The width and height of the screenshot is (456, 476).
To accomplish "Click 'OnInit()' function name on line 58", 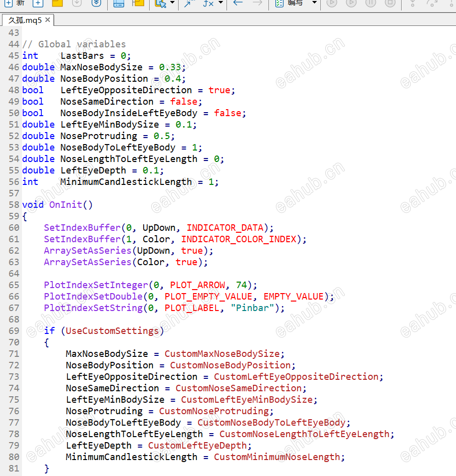I will (x=71, y=205).
